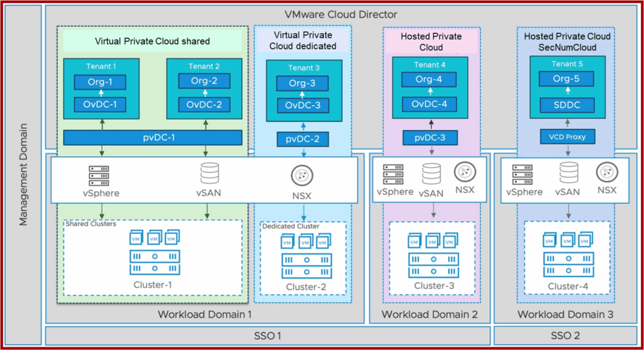
Task: Click the VM icons above Cluster-4
Action: click(567, 241)
